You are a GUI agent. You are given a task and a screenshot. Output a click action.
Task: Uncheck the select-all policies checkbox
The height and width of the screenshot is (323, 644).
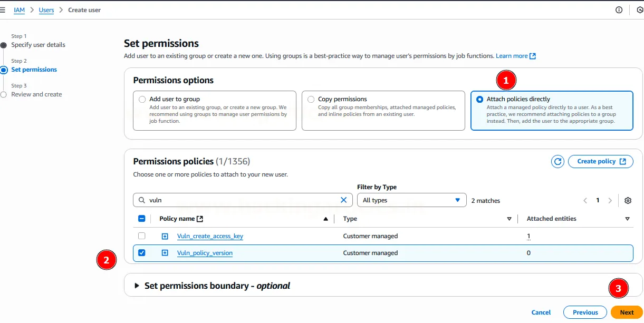(x=141, y=218)
